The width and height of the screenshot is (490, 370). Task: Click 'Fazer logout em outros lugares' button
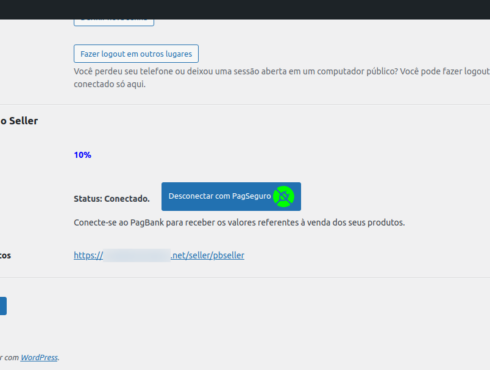[136, 54]
